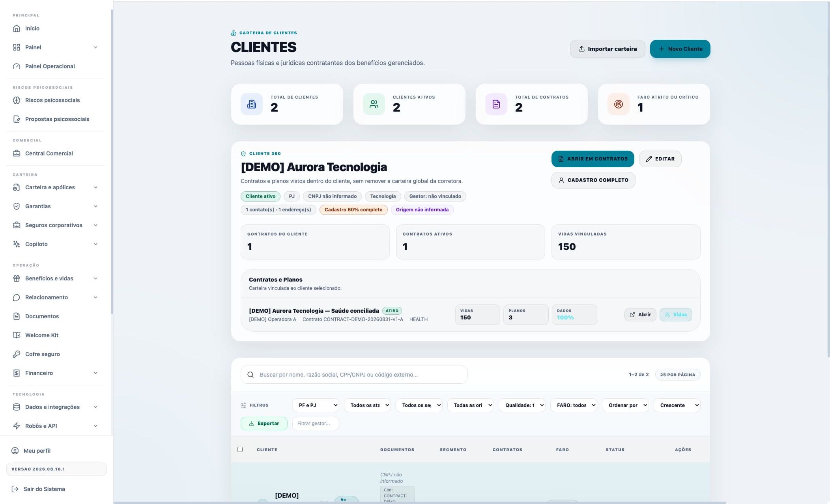The width and height of the screenshot is (830, 504).
Task: Click the Central Comercial briefcase icon
Action: click(17, 153)
